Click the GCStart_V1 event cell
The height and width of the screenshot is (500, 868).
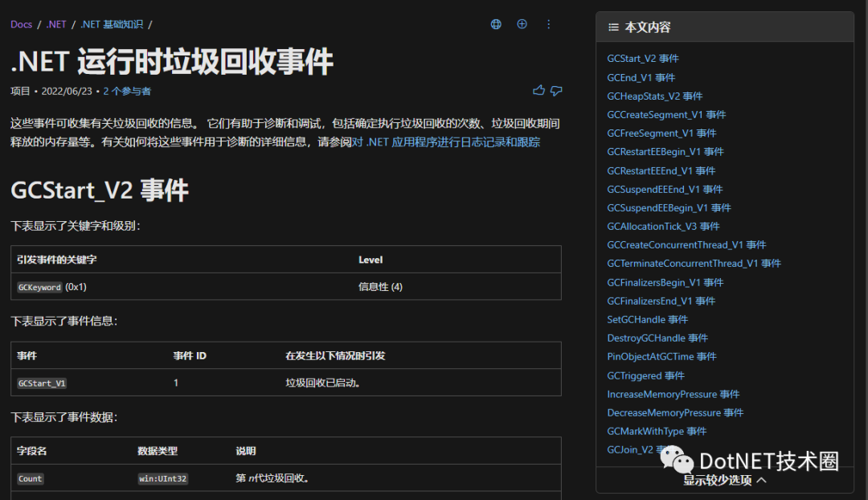(x=42, y=383)
